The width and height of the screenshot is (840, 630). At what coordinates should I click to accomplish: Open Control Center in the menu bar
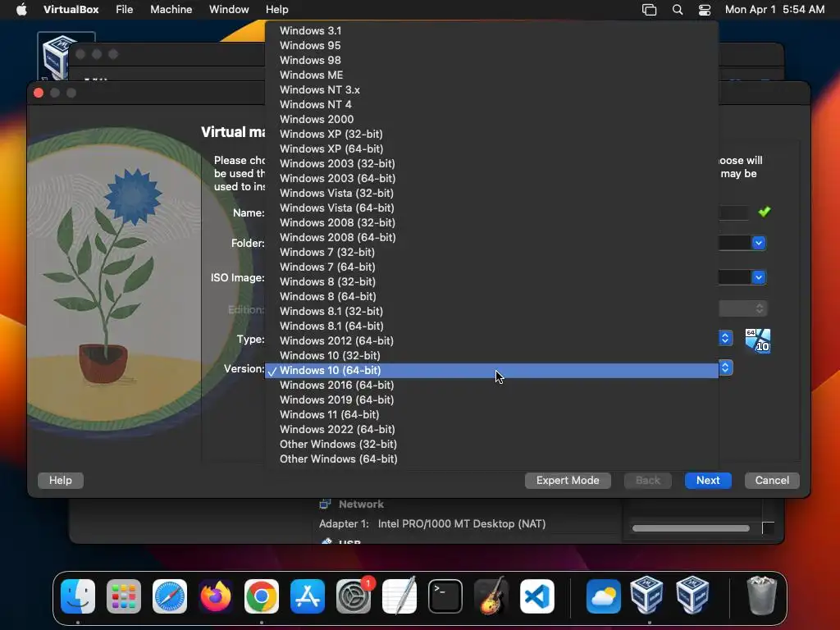point(705,10)
